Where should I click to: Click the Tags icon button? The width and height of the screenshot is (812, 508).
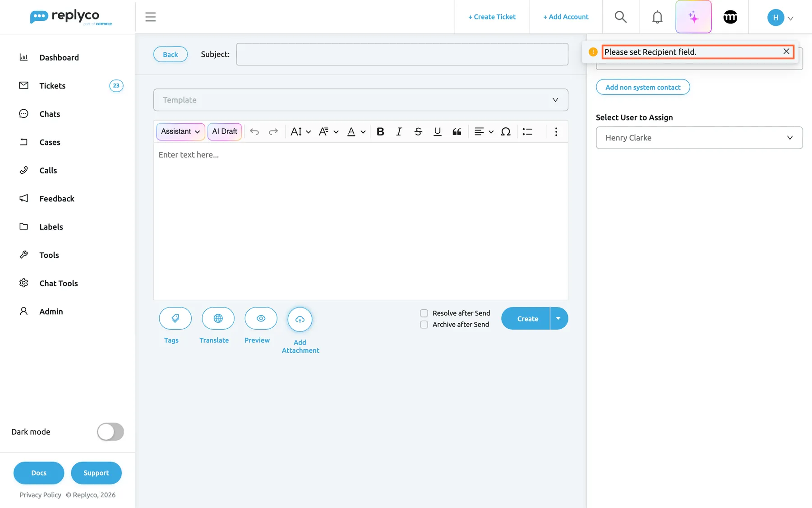175,319
